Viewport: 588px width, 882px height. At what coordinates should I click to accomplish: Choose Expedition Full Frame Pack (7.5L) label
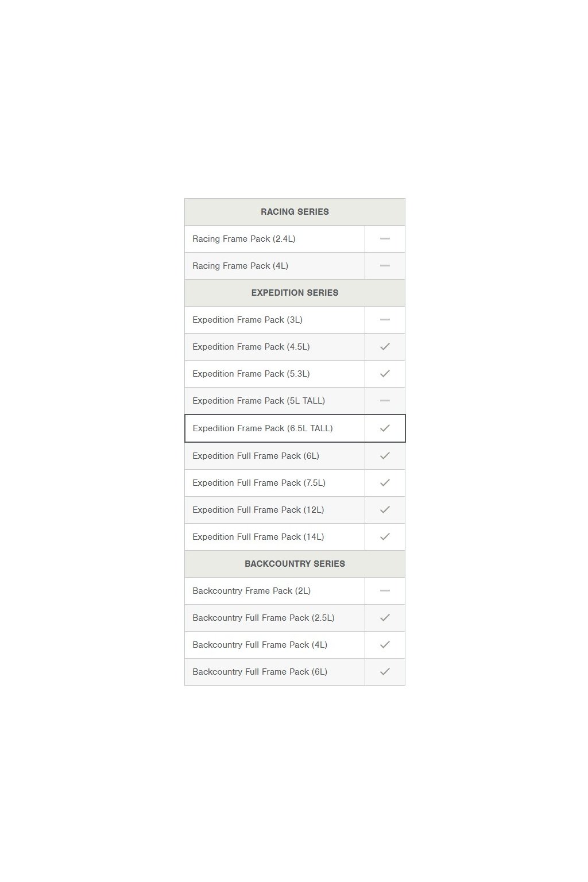(259, 483)
